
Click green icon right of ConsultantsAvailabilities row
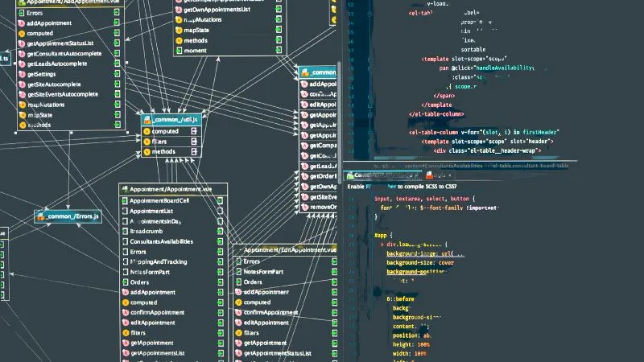pyautogui.click(x=220, y=241)
